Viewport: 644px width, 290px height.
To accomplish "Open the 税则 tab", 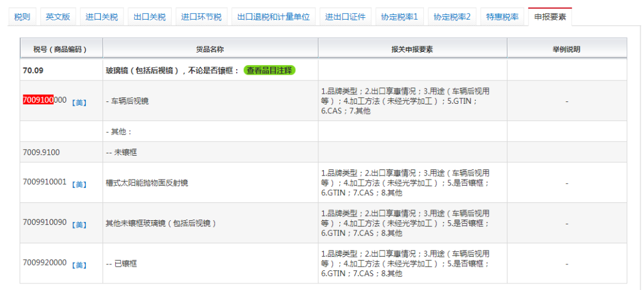I will click(x=22, y=17).
